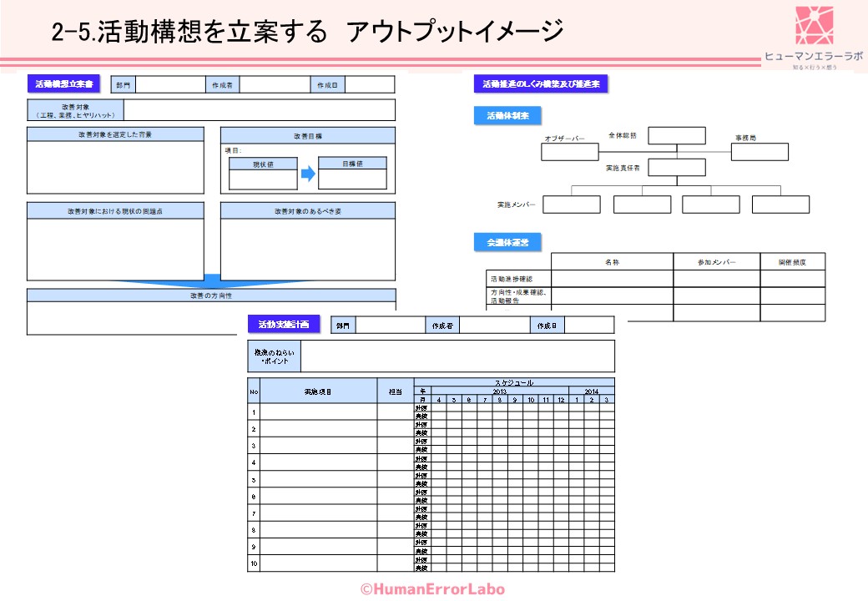This screenshot has width=868, height=601.
Task: Click the ヒューマンエラーラボ logo icon
Action: click(814, 26)
